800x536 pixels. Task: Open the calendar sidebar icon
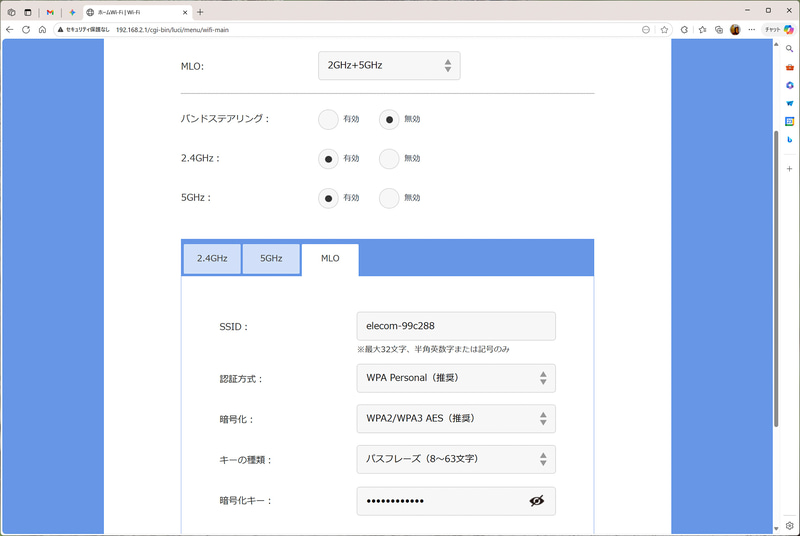pos(789,121)
